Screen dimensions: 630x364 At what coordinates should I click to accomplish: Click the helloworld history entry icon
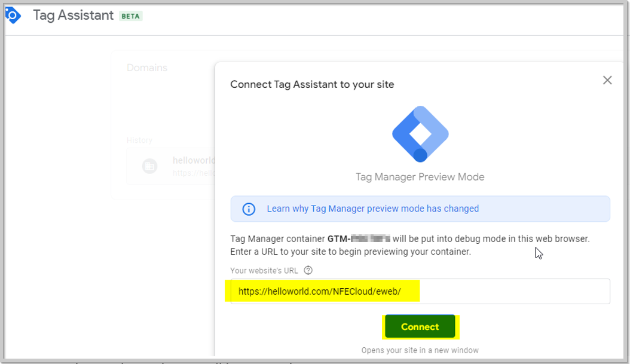pyautogui.click(x=149, y=166)
